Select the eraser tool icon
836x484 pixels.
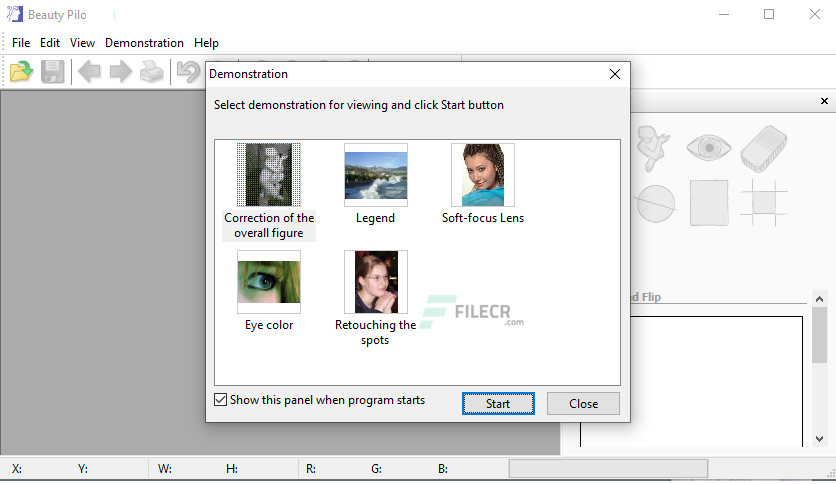[x=763, y=149]
